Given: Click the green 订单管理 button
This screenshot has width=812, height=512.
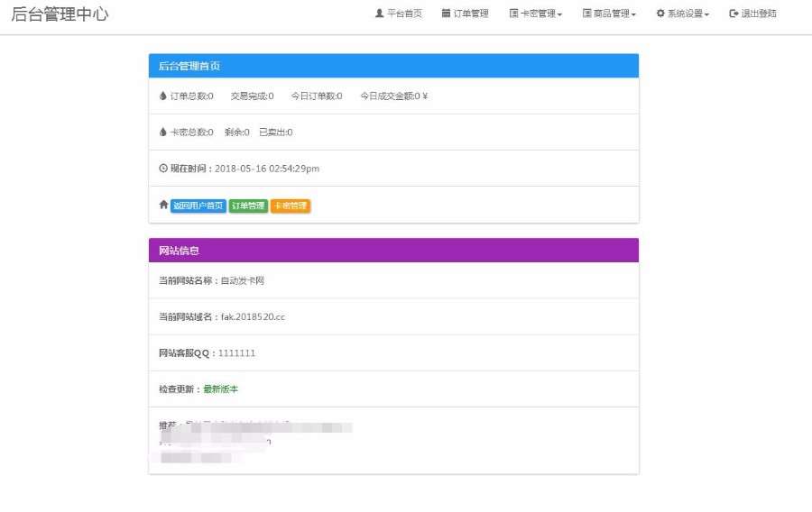Looking at the screenshot, I should point(248,206).
